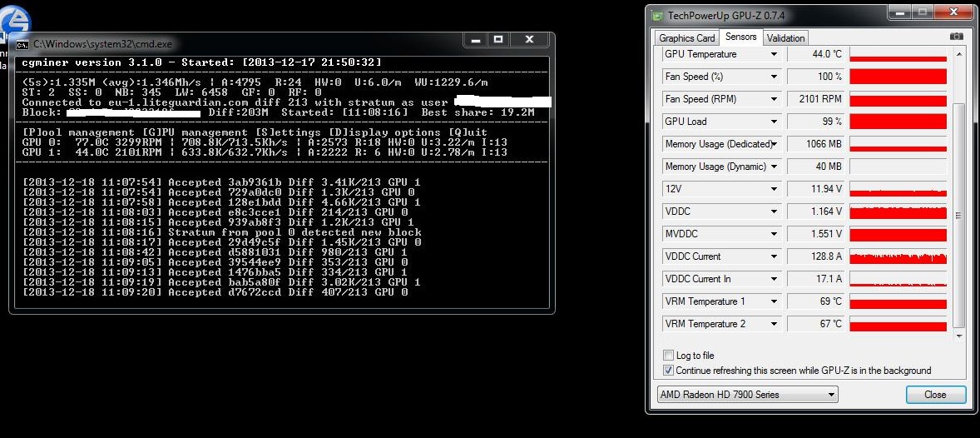The image size is (980, 438).
Task: Enable the Log to file checkbox
Action: (669, 356)
